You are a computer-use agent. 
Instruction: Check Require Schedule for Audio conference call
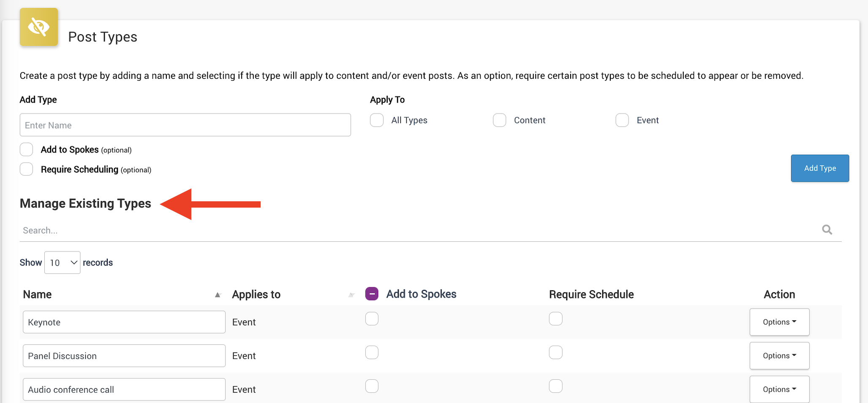coord(555,386)
